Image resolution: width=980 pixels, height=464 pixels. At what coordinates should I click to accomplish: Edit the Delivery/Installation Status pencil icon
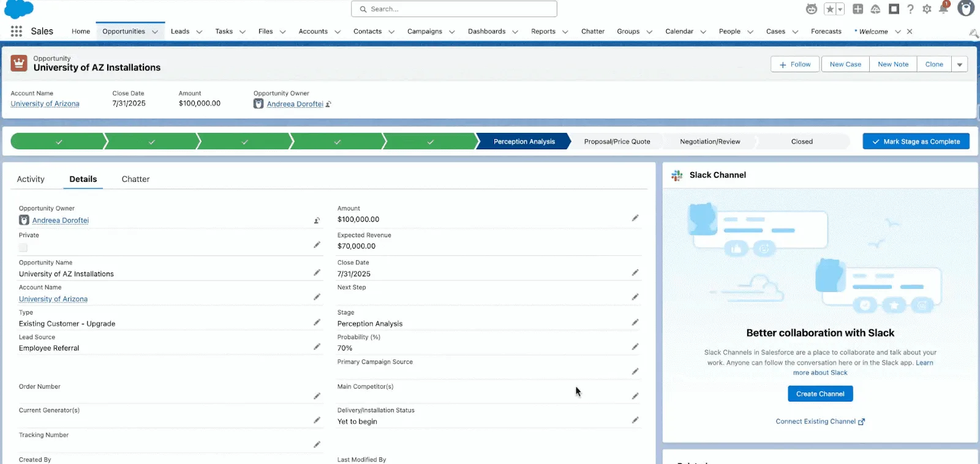635,420
